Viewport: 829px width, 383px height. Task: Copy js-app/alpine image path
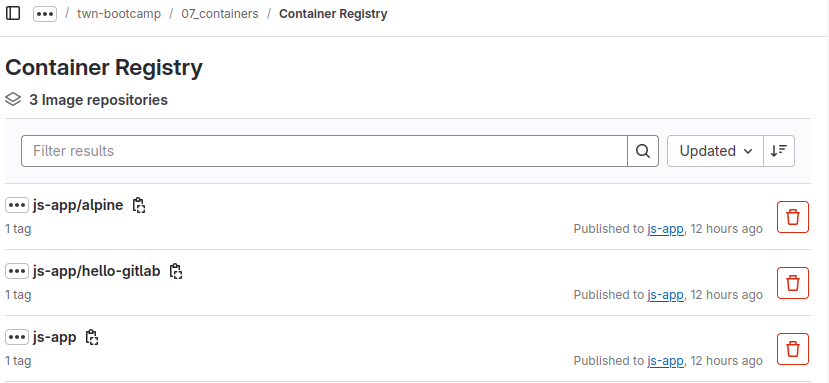(x=139, y=205)
